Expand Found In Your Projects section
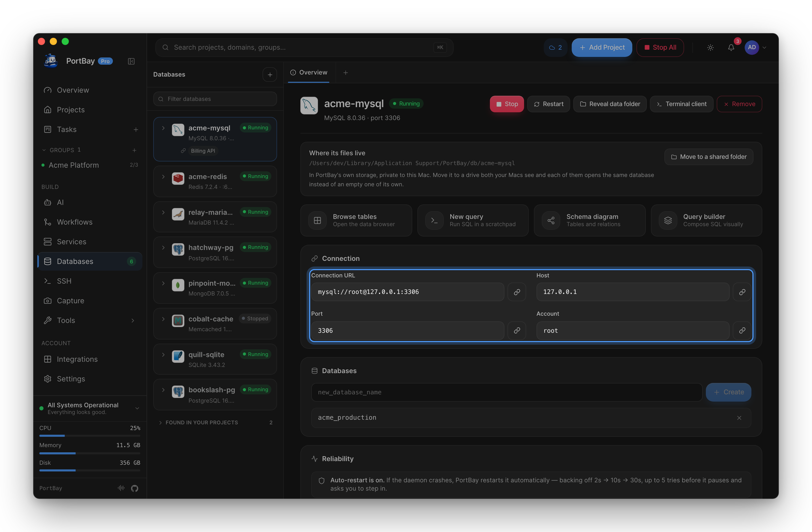The height and width of the screenshot is (532, 812). point(215,423)
